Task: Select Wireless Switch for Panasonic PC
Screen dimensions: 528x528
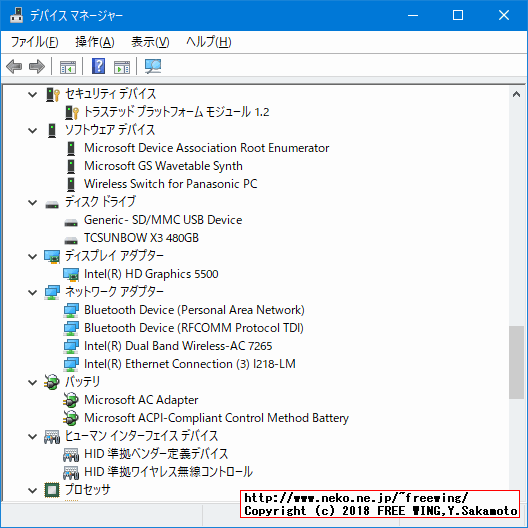Action: (x=170, y=184)
